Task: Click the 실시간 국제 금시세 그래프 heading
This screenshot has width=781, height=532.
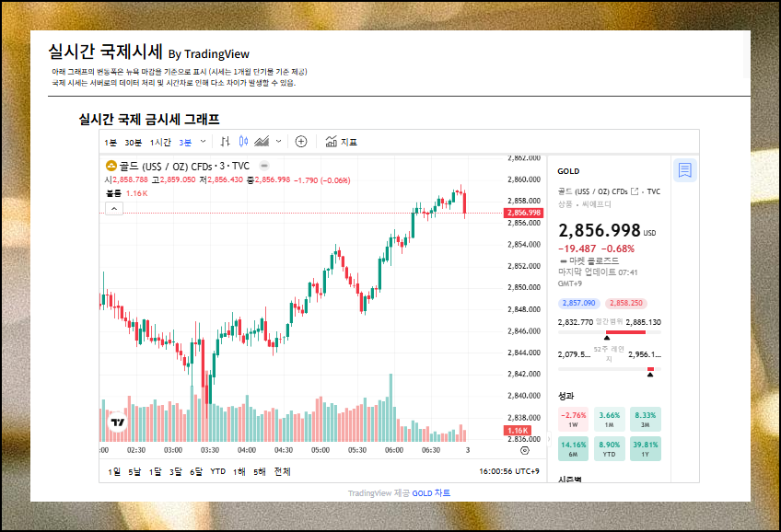Action: tap(149, 119)
